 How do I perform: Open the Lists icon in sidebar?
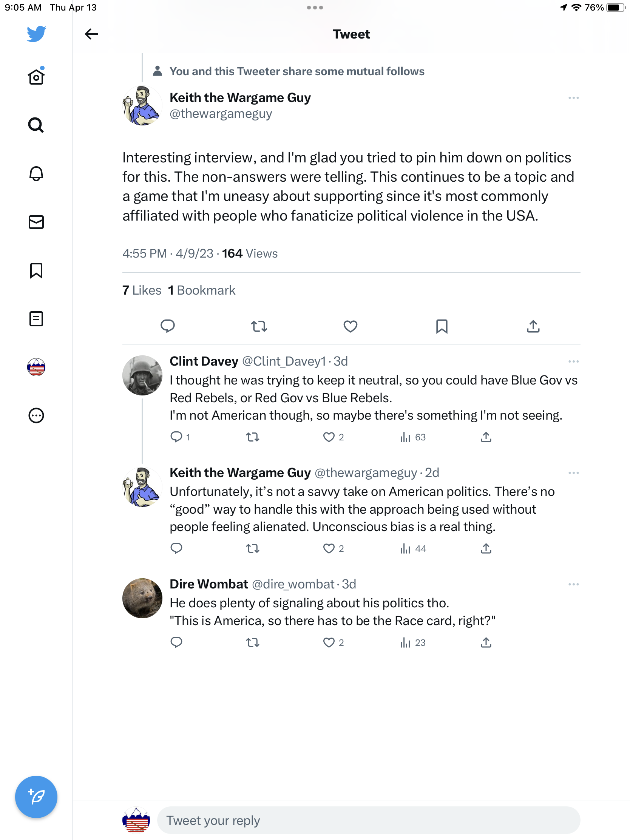pos(36,319)
